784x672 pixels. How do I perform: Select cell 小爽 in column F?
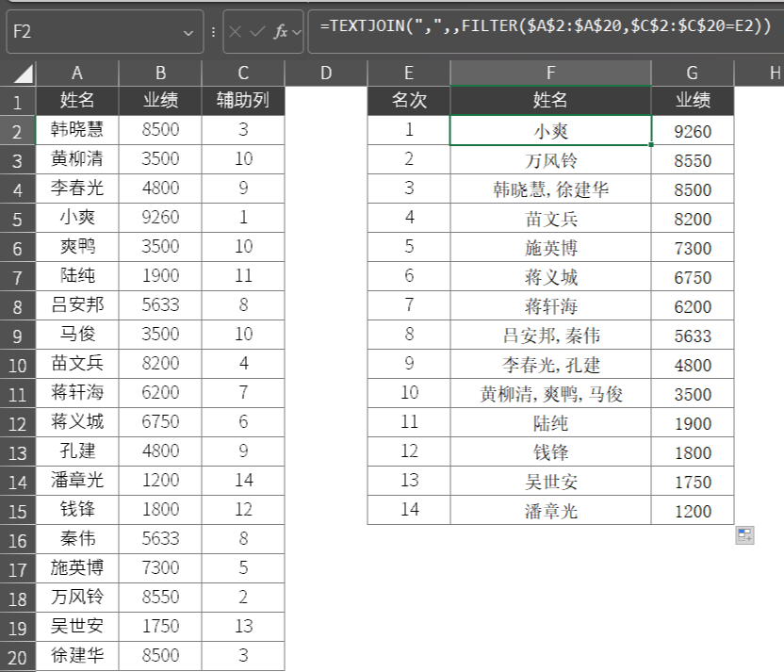550,130
